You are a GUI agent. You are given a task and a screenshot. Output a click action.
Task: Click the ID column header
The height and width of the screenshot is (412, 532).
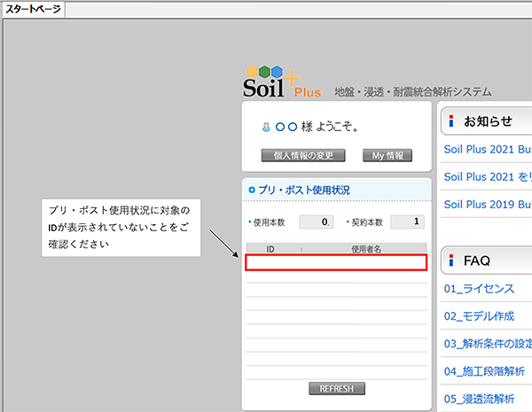270,250
